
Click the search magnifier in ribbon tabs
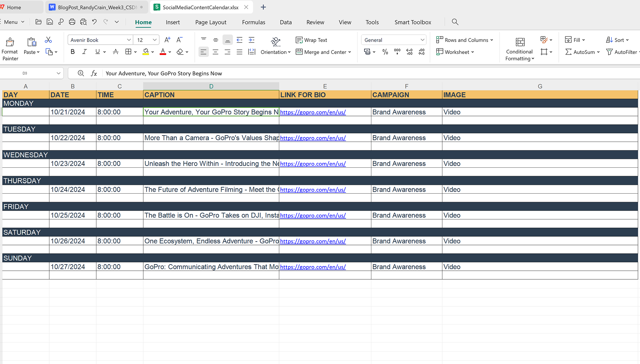(x=455, y=22)
